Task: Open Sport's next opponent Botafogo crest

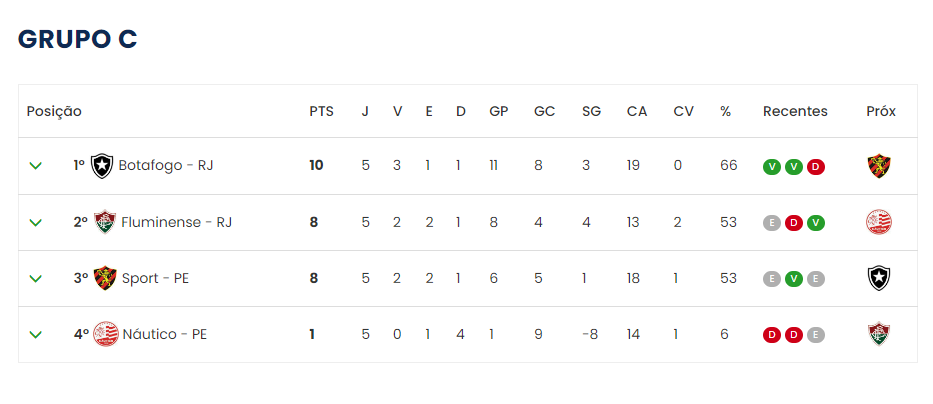Action: [879, 278]
